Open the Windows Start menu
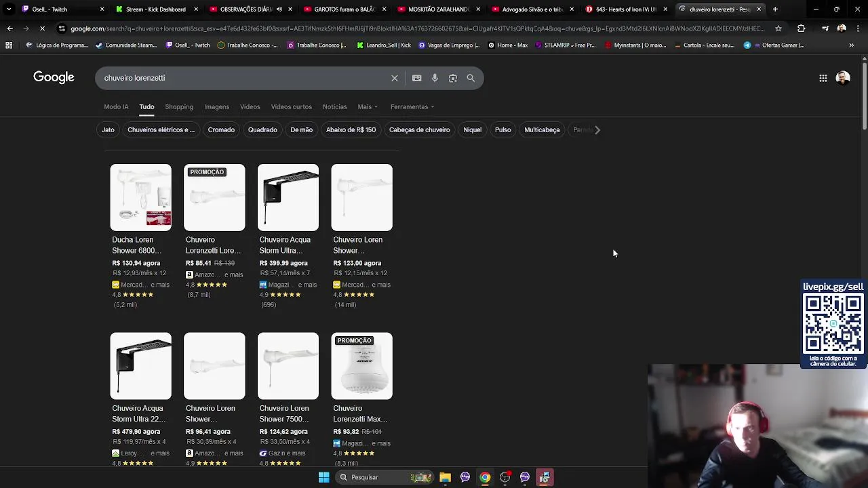 [x=323, y=477]
